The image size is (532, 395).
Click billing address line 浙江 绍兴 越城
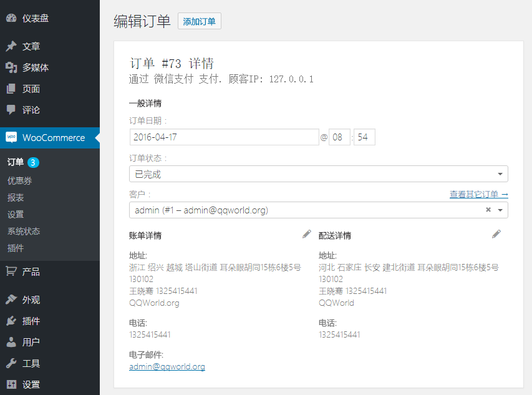tap(215, 268)
